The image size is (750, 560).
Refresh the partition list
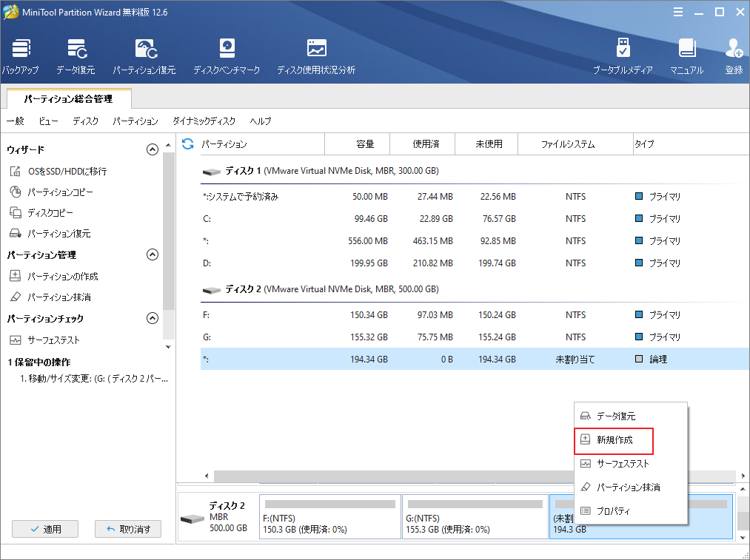coord(187,144)
